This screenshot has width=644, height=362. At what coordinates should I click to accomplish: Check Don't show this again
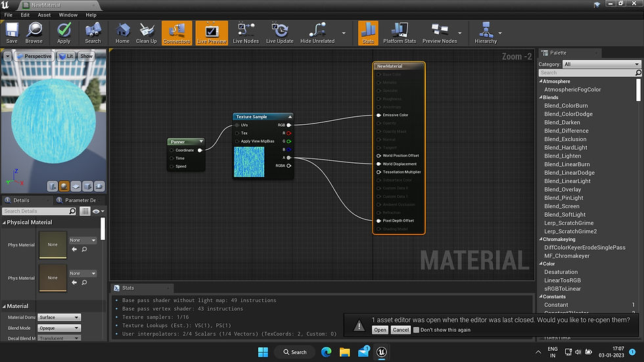point(416,330)
